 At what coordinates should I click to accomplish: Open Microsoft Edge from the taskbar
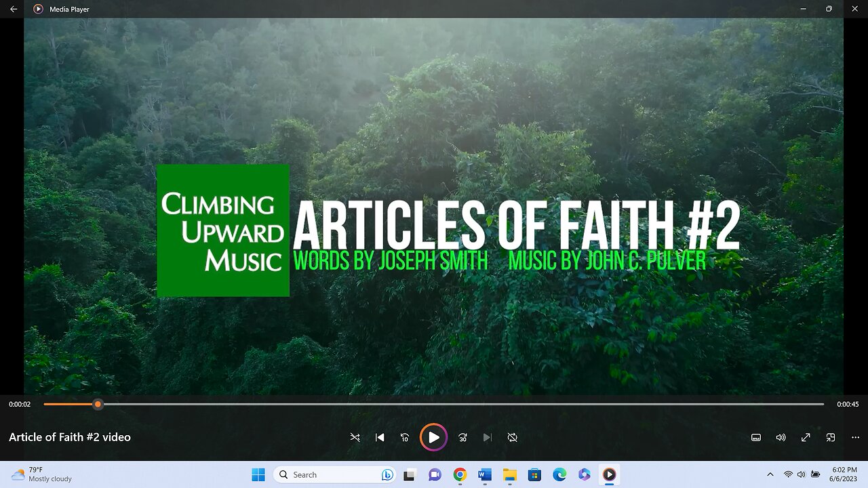click(x=559, y=474)
